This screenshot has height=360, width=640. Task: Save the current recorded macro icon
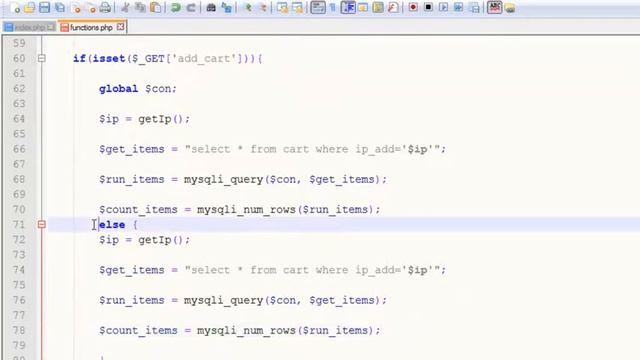click(474, 7)
